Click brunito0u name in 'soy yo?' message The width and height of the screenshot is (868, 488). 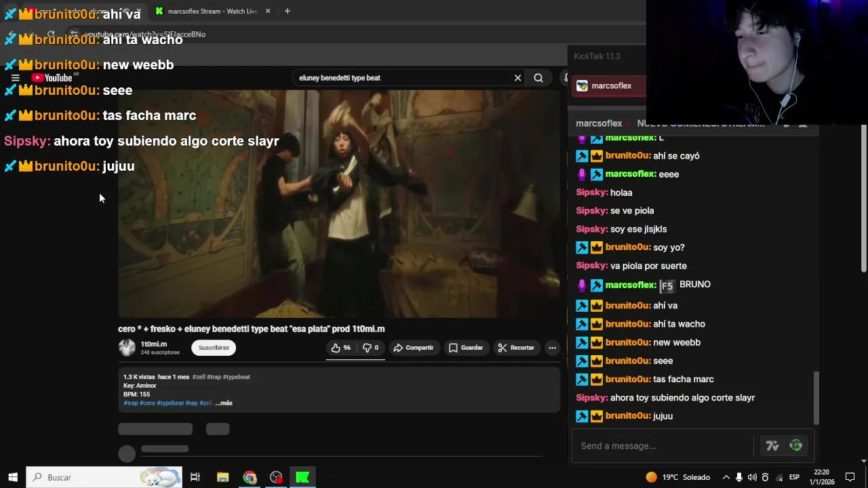627,247
